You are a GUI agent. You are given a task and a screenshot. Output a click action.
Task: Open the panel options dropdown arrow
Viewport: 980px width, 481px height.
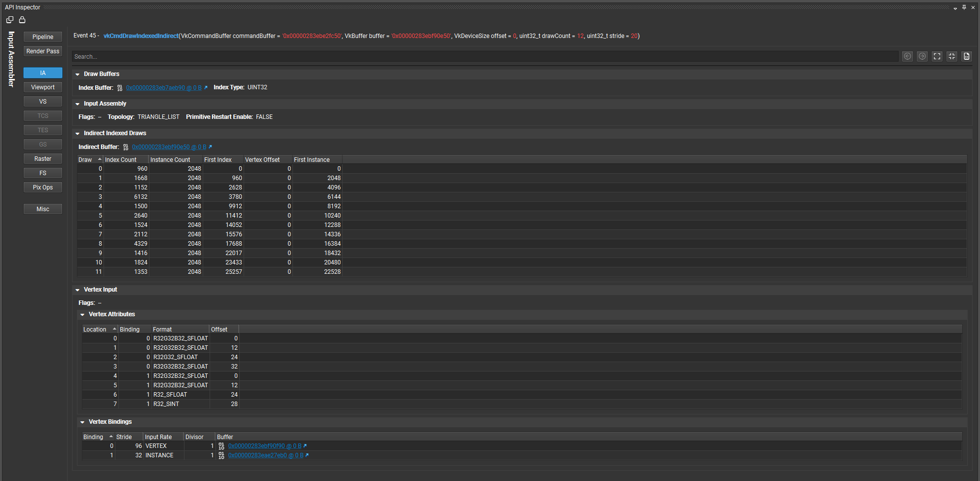click(x=955, y=8)
